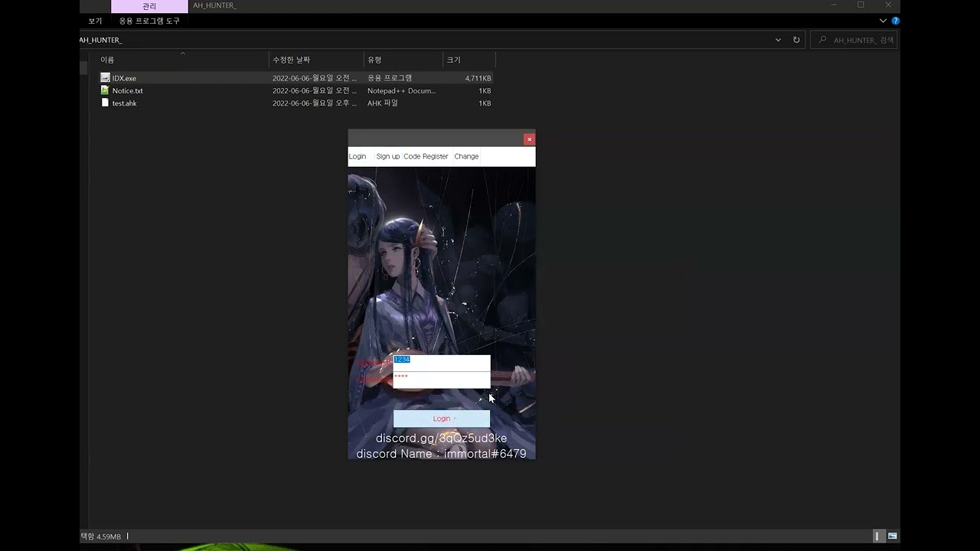Click the Notepad++ Docum... type cell
The height and width of the screenshot is (551, 980).
coord(401,90)
